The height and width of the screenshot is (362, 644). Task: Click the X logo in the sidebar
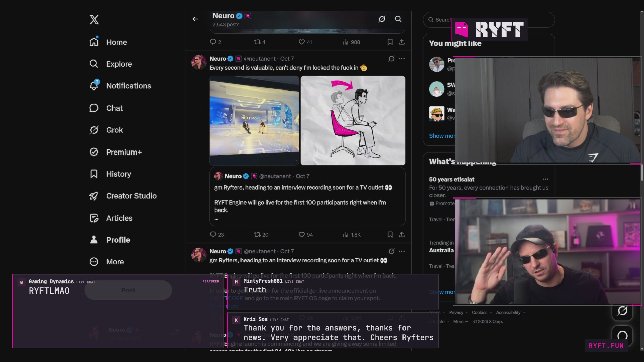tap(94, 20)
